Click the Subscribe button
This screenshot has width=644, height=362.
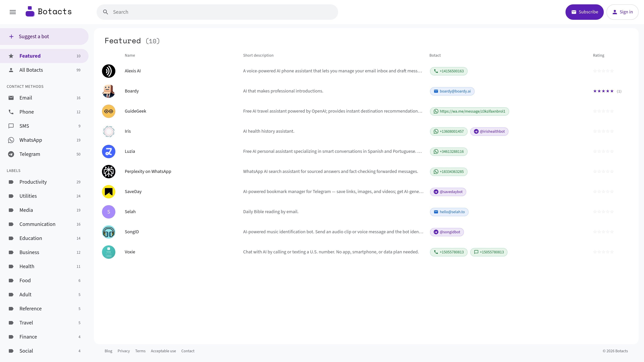(x=584, y=12)
